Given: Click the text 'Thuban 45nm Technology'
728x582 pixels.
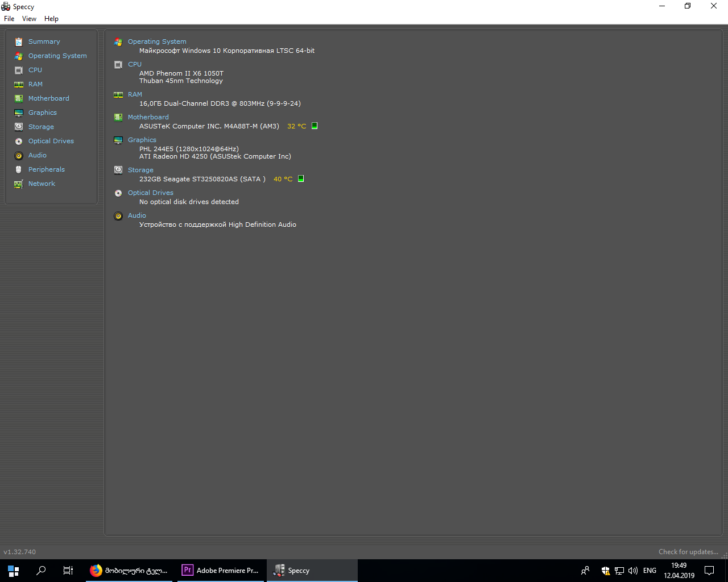Looking at the screenshot, I should (181, 81).
